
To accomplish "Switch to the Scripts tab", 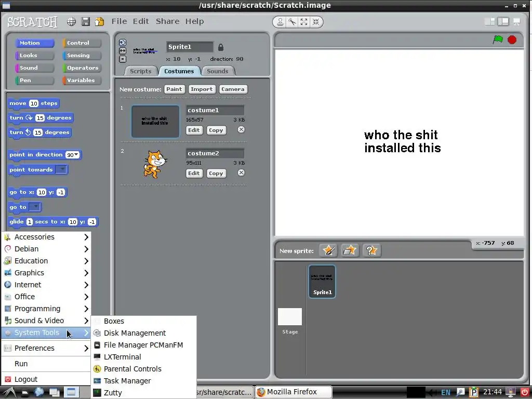I will pos(140,71).
